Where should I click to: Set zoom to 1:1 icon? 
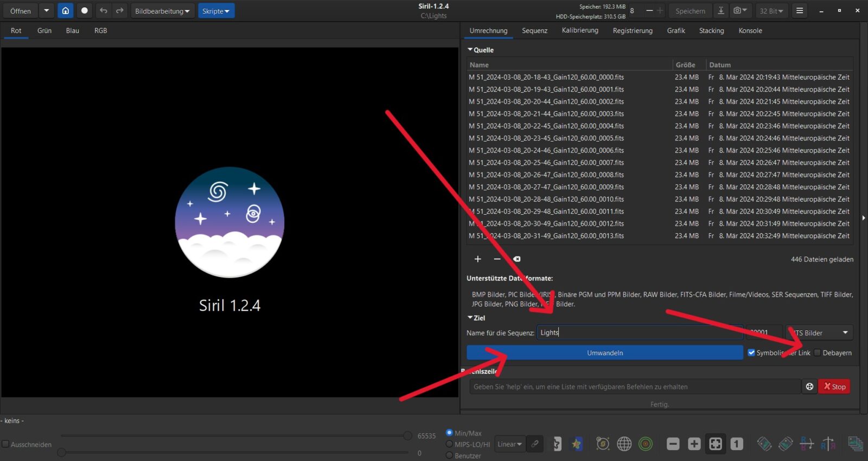(737, 444)
